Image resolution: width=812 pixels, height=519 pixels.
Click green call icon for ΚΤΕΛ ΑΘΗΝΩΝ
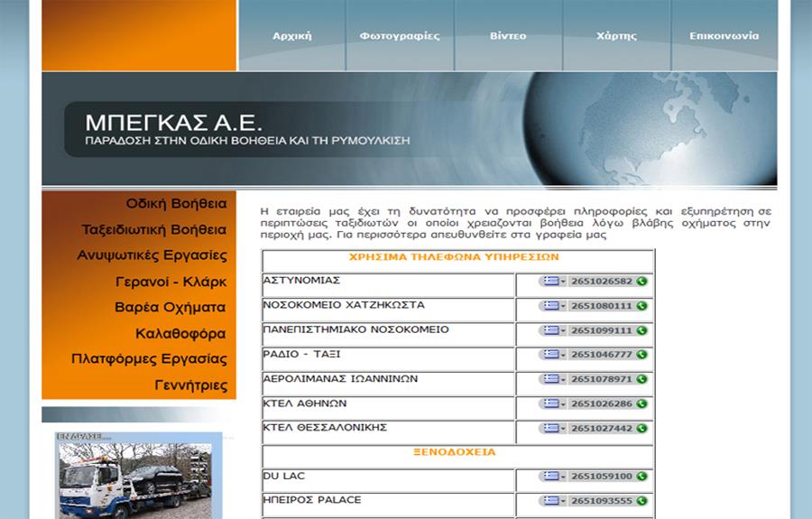641,403
